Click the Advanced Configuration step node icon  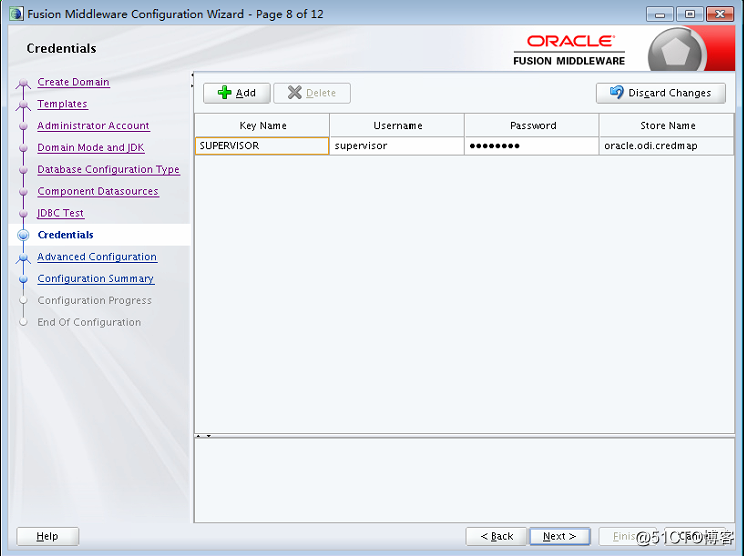click(x=23, y=258)
